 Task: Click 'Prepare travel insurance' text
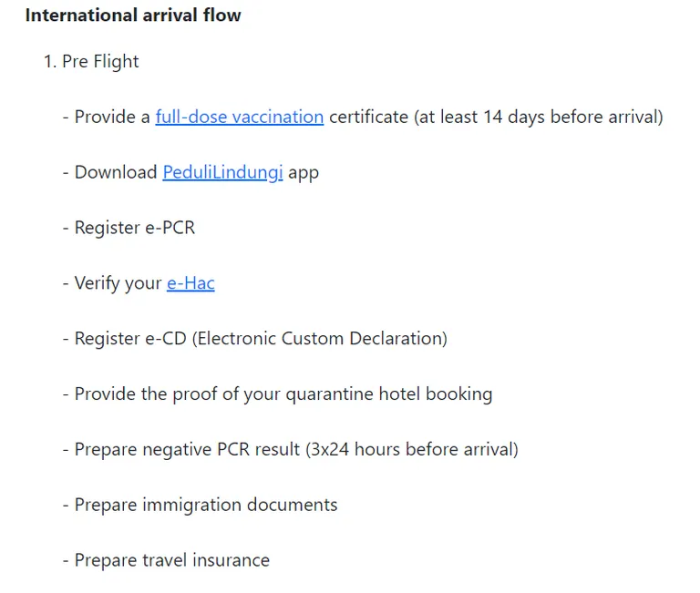click(x=172, y=560)
